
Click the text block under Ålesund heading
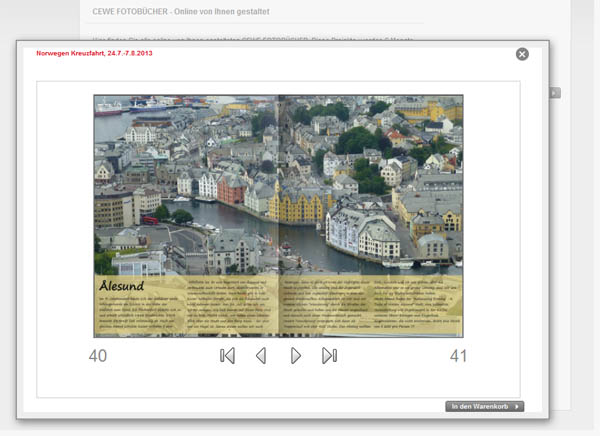136,316
